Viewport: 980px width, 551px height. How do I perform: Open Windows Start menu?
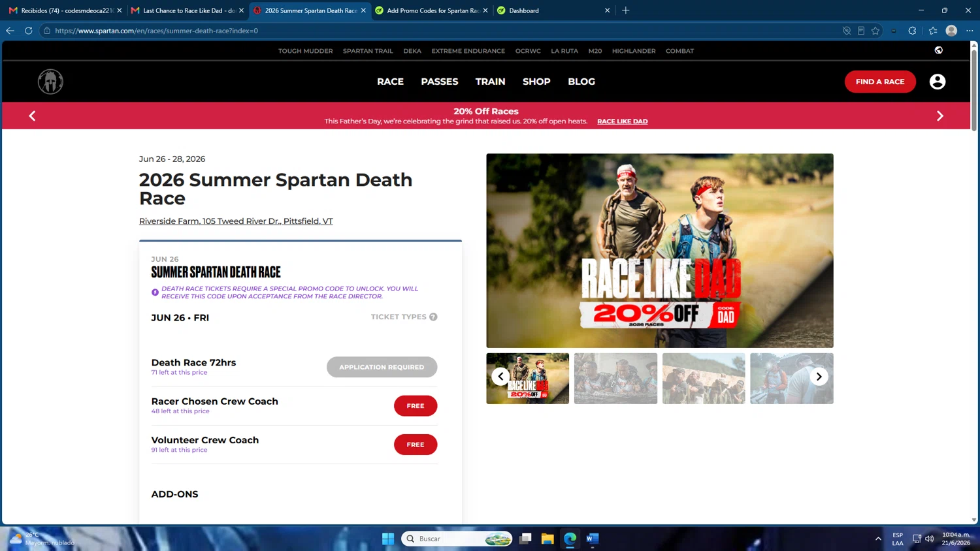click(388, 539)
